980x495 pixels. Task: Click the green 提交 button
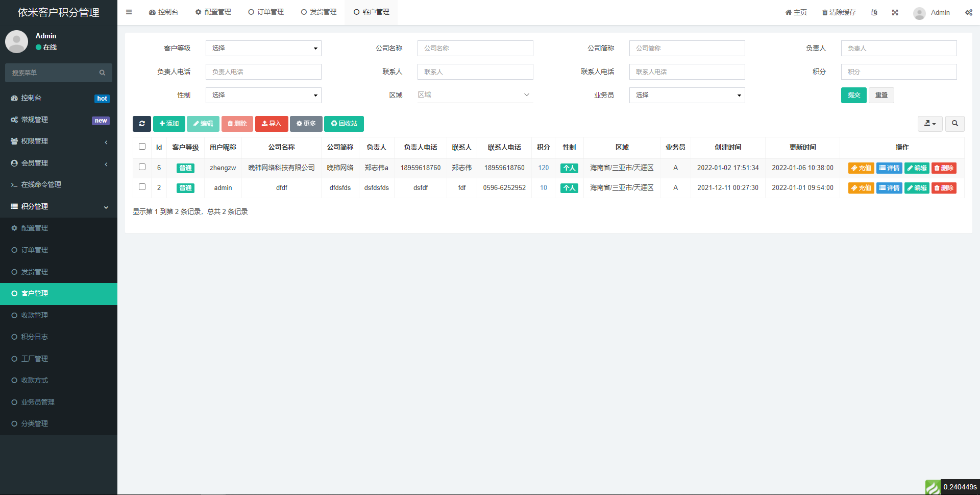[853, 95]
